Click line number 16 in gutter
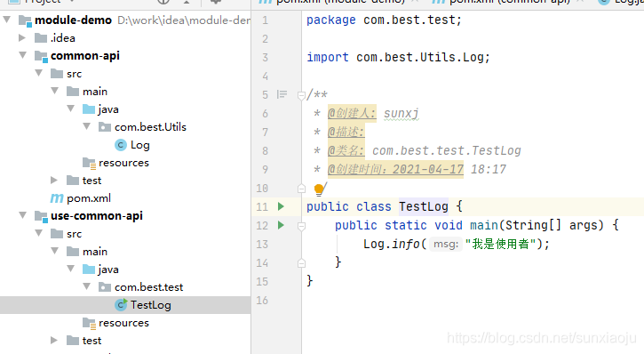This screenshot has width=644, height=354. (262, 300)
